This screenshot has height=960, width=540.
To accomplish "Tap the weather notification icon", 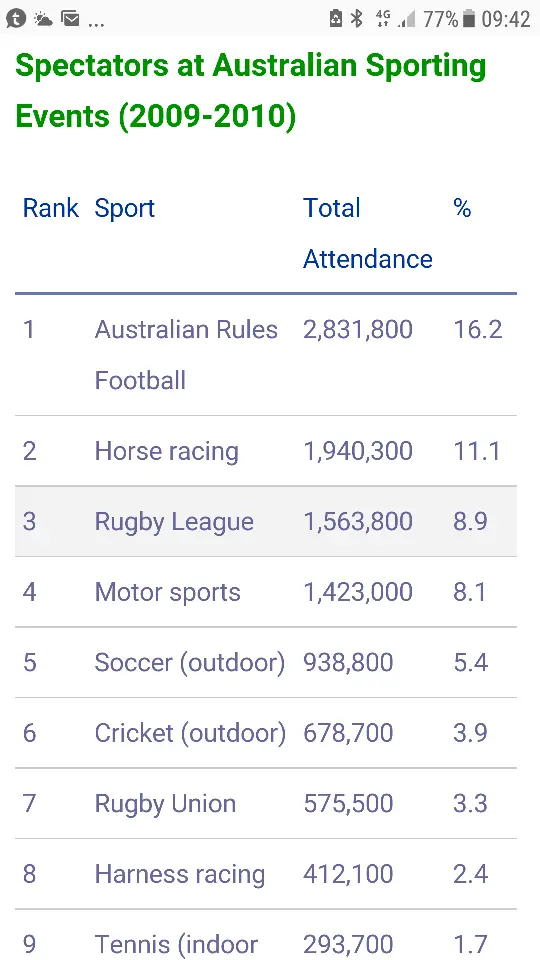I will coord(43,19).
